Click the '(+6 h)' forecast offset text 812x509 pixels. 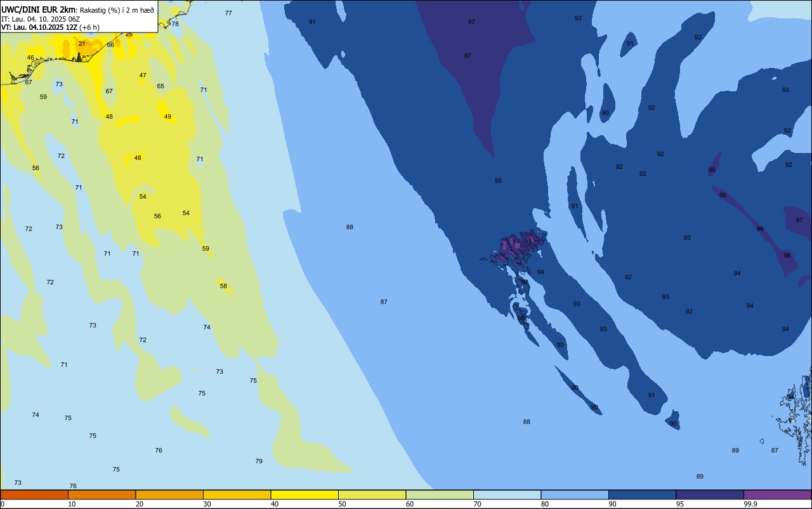click(x=89, y=27)
